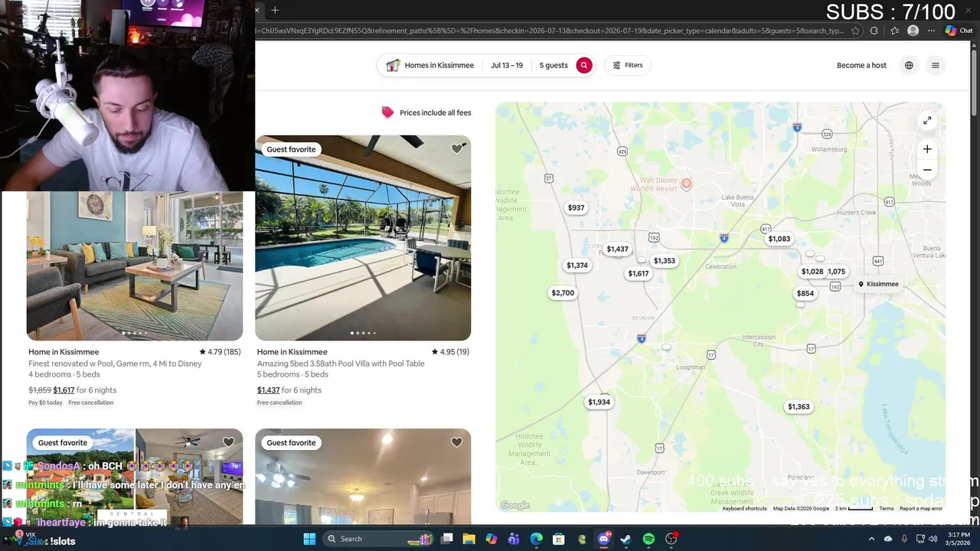Image resolution: width=980 pixels, height=551 pixels.
Task: Open the volume control in system tray
Action: (932, 539)
